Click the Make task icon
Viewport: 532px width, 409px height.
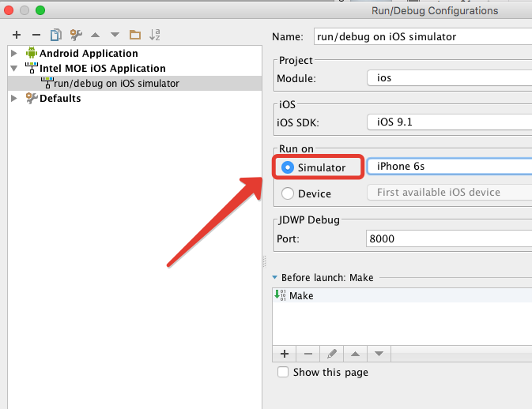(x=281, y=295)
